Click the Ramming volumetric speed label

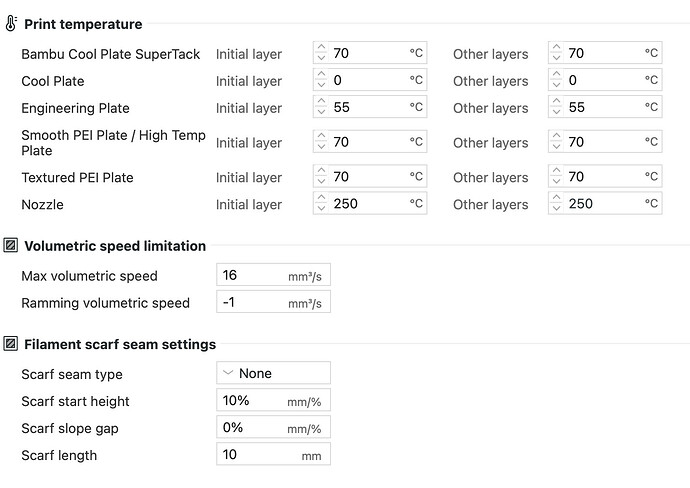(x=106, y=303)
